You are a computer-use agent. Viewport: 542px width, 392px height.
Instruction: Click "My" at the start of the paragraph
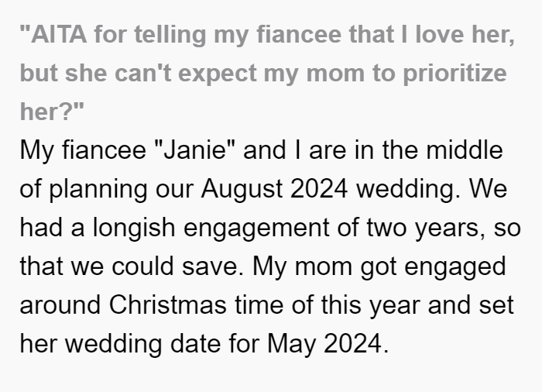pyautogui.click(x=36, y=151)
